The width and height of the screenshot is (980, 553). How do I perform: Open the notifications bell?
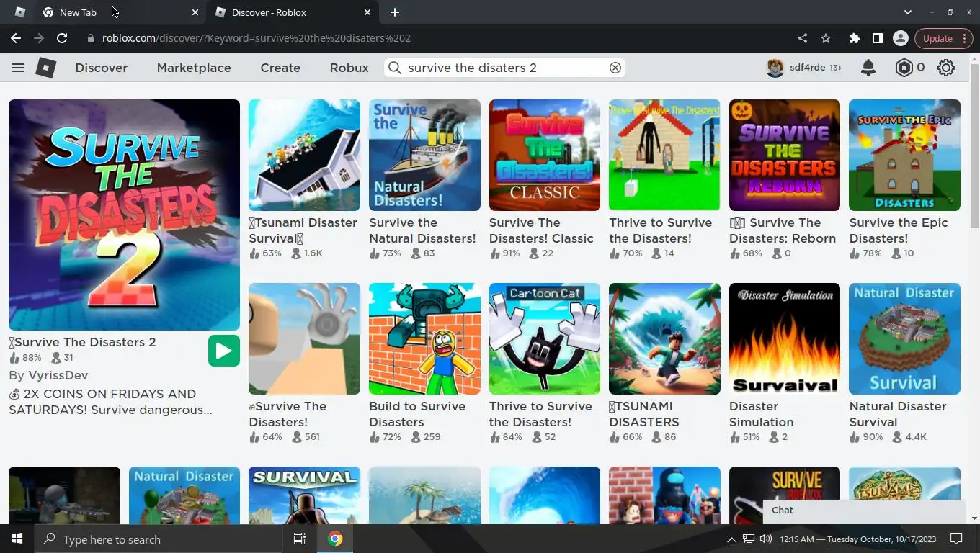click(x=868, y=68)
